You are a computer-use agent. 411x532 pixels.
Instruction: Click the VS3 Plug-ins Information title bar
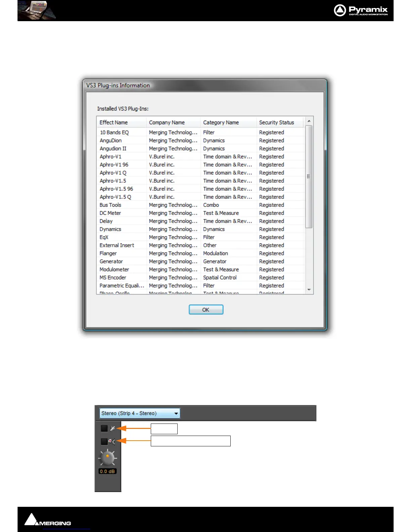tap(205, 85)
